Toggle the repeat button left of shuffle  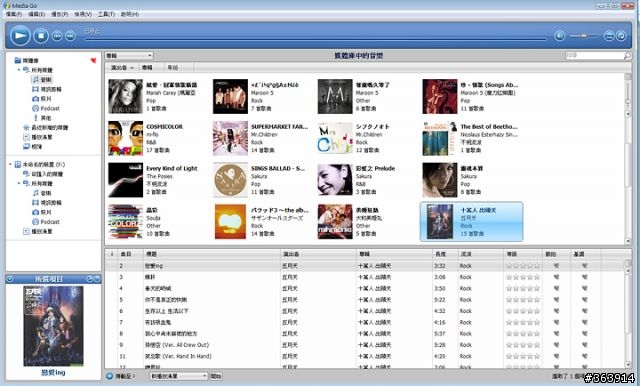tap(609, 36)
